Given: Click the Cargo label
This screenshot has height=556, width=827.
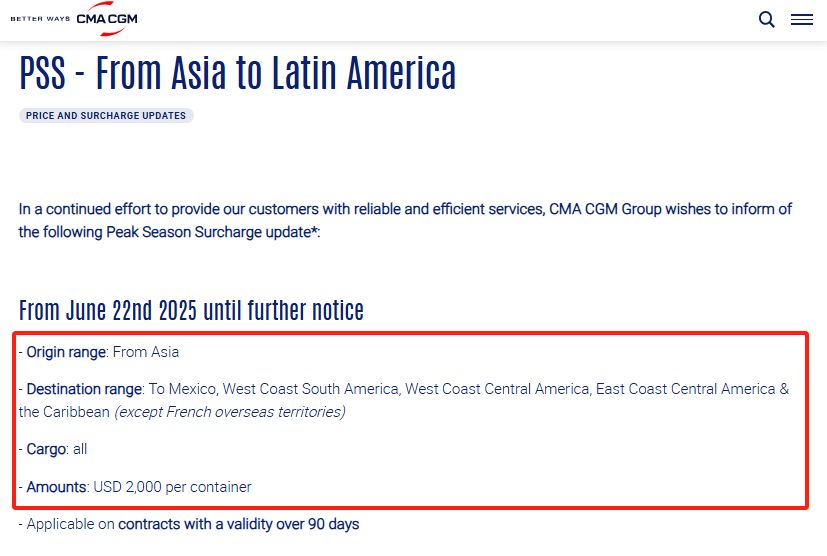Looking at the screenshot, I should (x=46, y=449).
